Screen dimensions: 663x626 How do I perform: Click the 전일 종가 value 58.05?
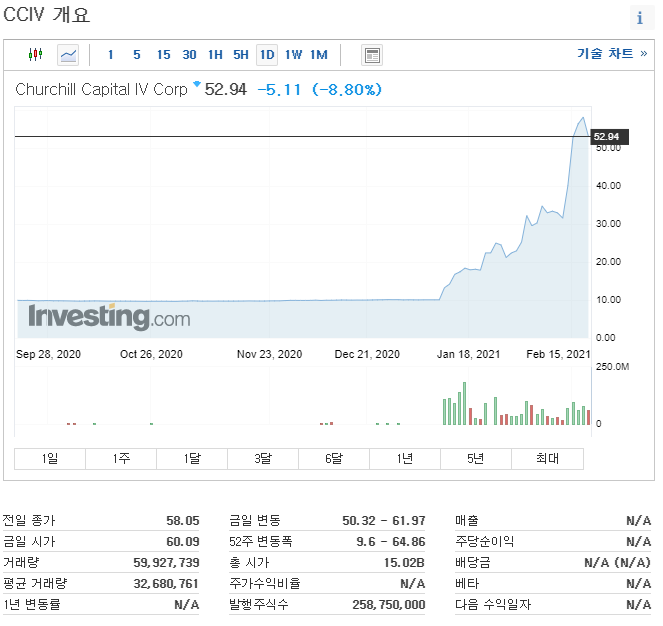183,521
